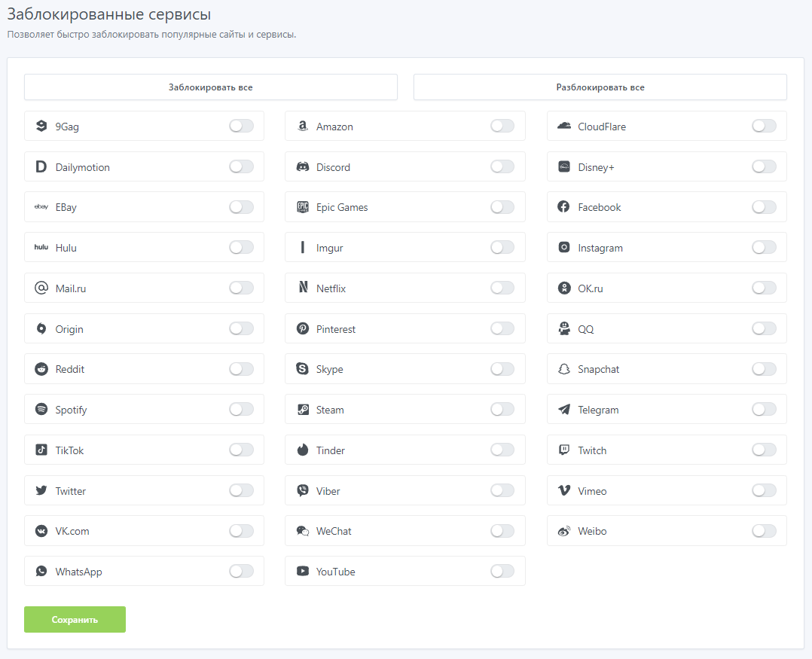Turn on the CloudFlare block switch

pyautogui.click(x=765, y=126)
